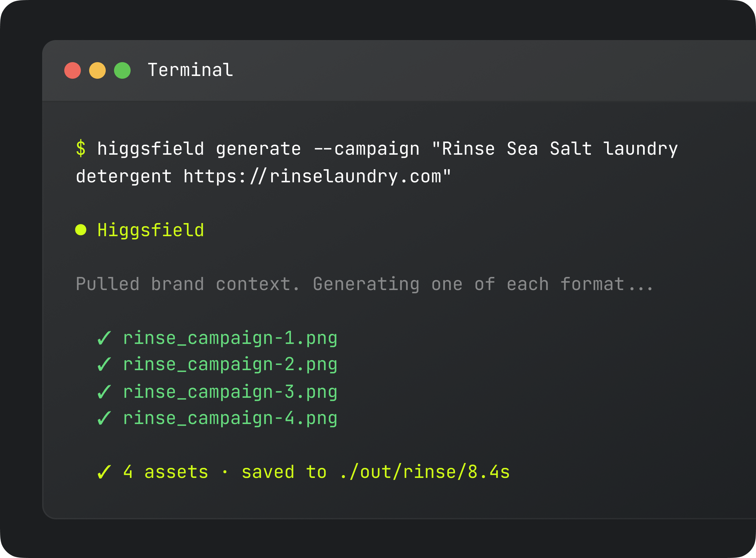Click the checkmark beside 4 assets summary
The height and width of the screenshot is (558, 756).
coord(104,472)
